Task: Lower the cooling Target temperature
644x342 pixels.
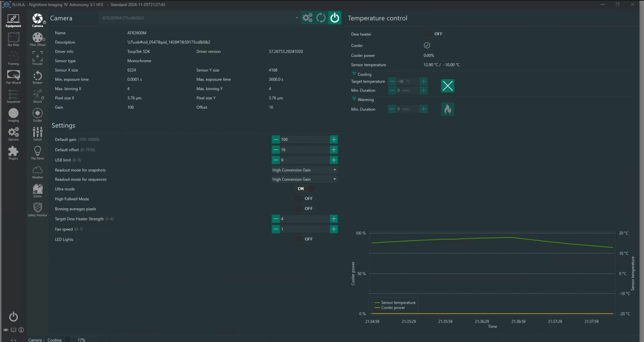Action: pyautogui.click(x=392, y=81)
